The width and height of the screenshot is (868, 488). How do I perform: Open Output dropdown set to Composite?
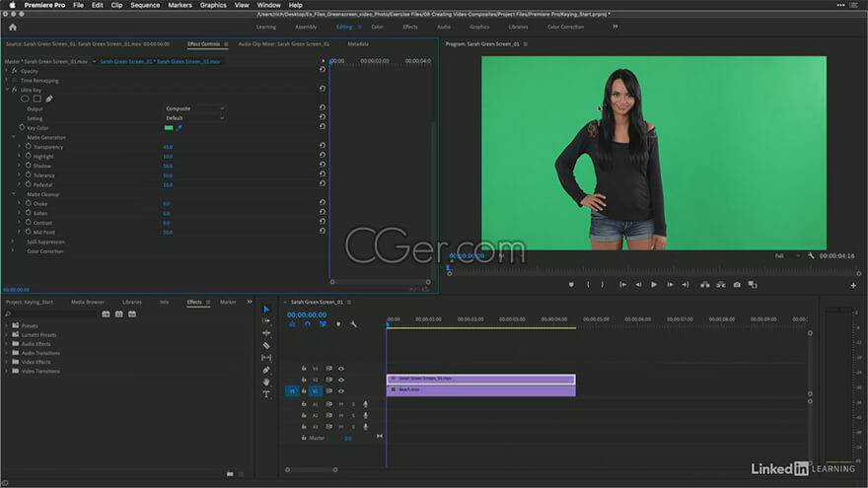click(x=195, y=108)
